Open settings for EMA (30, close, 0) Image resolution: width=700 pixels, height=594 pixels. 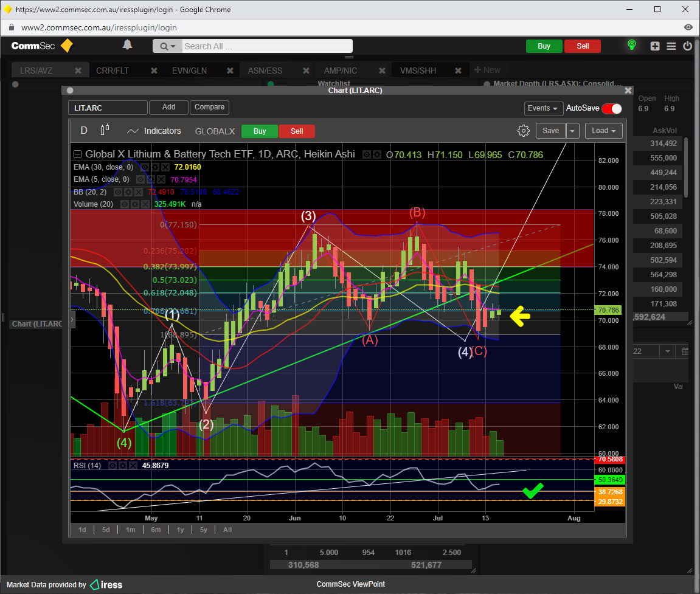(155, 167)
